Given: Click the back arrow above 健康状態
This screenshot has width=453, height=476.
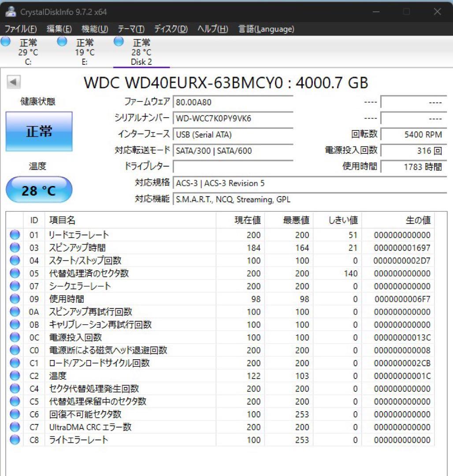Looking at the screenshot, I should [x=13, y=82].
